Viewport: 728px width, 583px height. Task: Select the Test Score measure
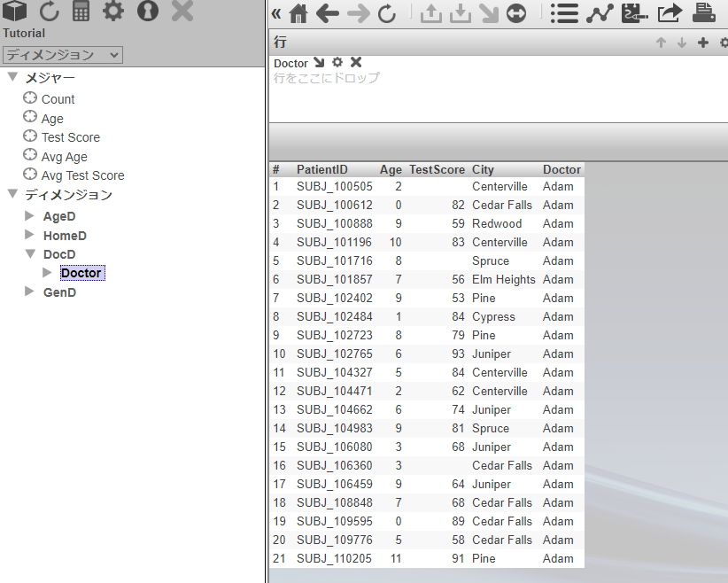click(71, 137)
